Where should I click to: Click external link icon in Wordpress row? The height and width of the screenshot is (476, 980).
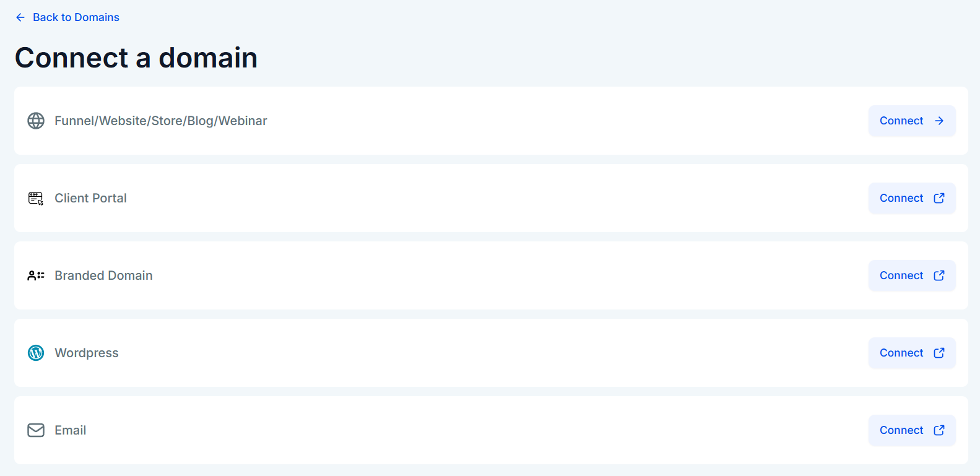(x=939, y=353)
